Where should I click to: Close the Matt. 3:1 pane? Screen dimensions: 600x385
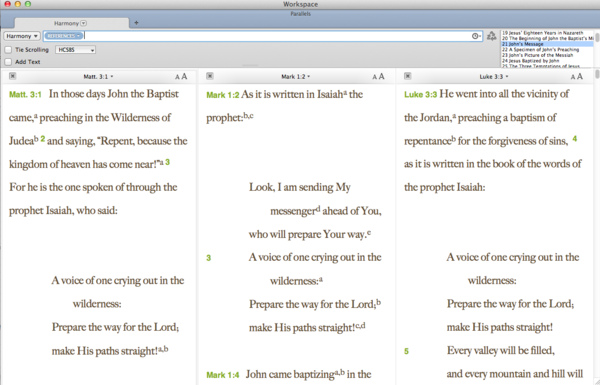13,76
